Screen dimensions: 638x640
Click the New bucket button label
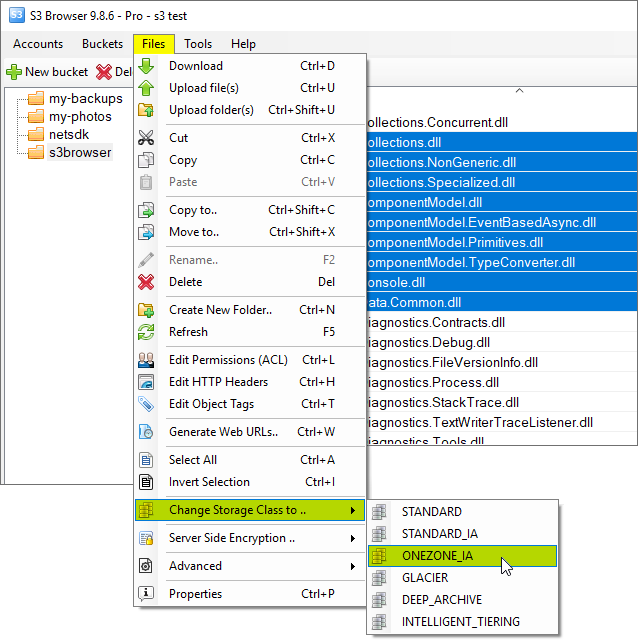click(x=56, y=72)
